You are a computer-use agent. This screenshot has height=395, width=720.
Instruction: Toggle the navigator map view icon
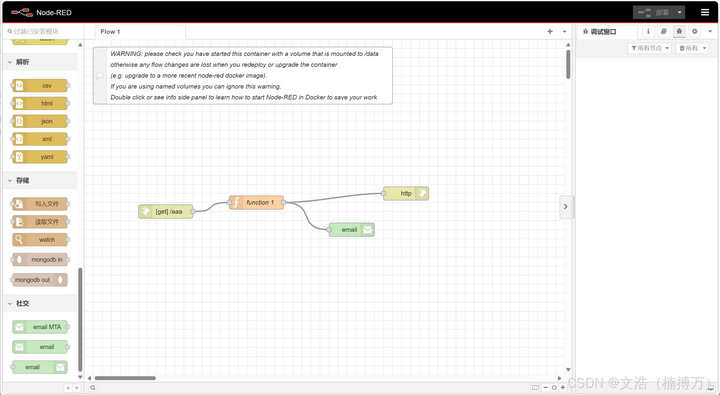point(535,388)
